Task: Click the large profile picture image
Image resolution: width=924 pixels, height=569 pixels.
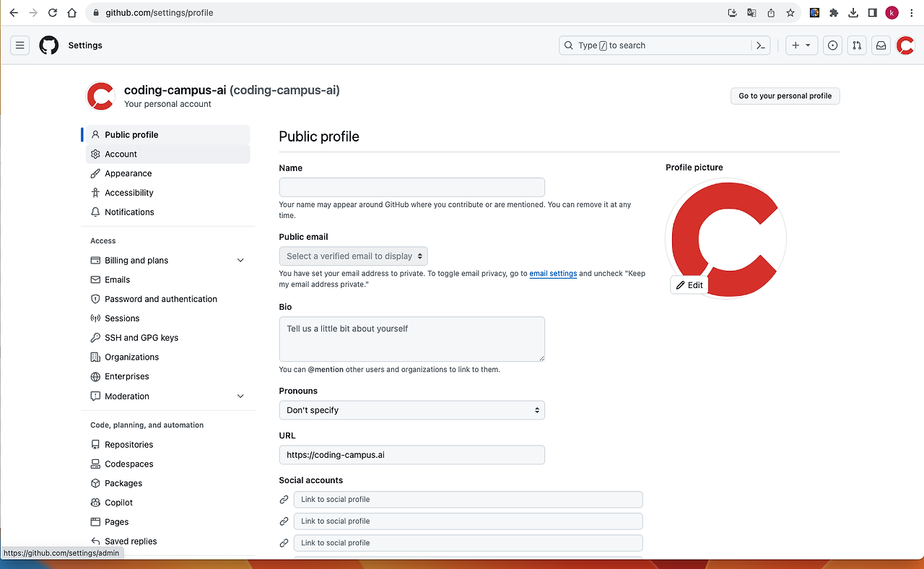Action: [725, 238]
